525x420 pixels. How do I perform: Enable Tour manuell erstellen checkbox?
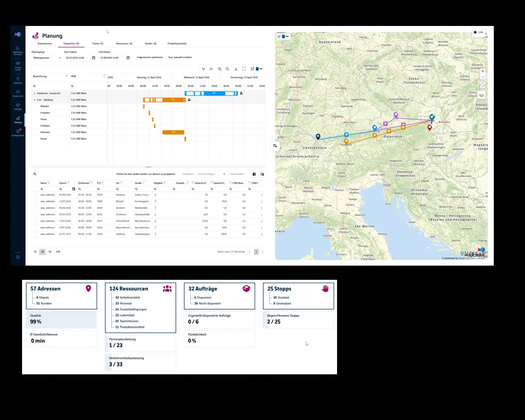pyautogui.click(x=166, y=57)
